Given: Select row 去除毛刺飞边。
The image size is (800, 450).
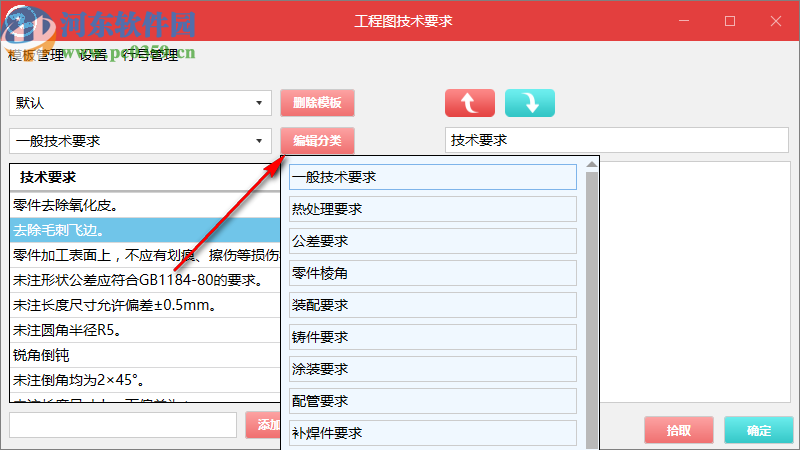Looking at the screenshot, I should tap(145, 230).
